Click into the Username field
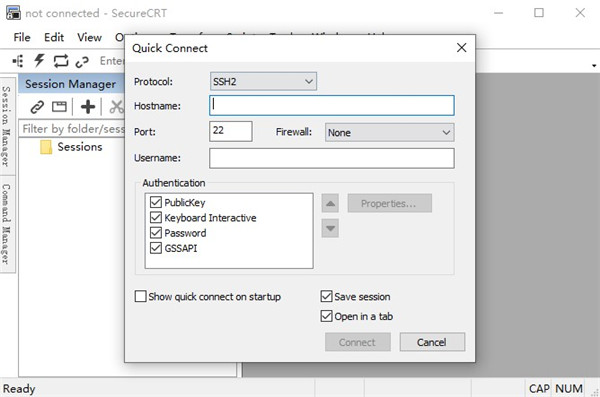This screenshot has width=600, height=397. (x=332, y=158)
